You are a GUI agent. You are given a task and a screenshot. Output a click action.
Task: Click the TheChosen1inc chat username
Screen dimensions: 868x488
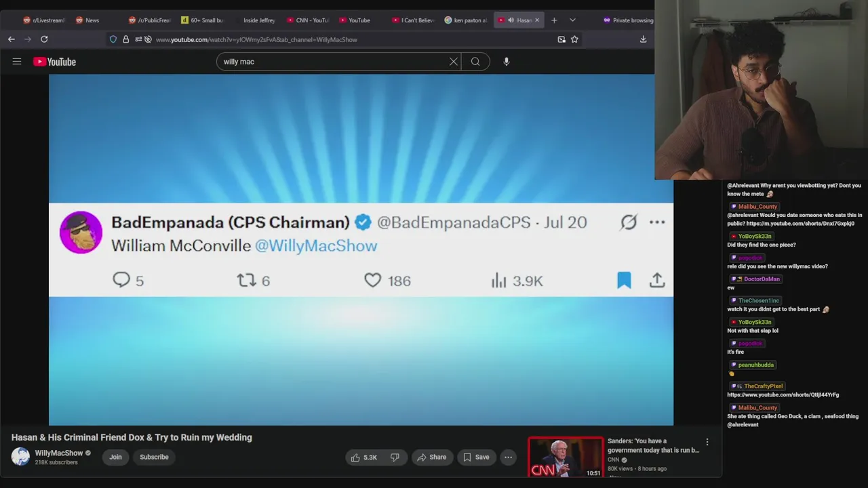[x=759, y=300]
